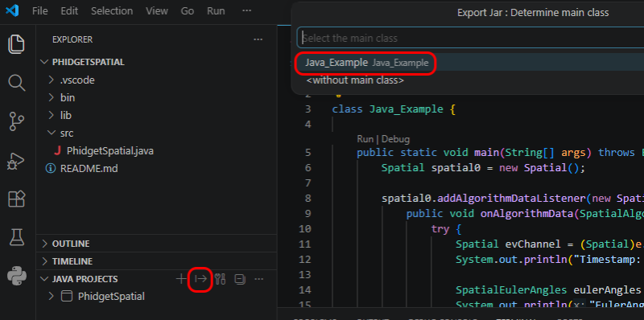The height and width of the screenshot is (320, 644).
Task: Click Run code lens above main
Action: point(365,139)
